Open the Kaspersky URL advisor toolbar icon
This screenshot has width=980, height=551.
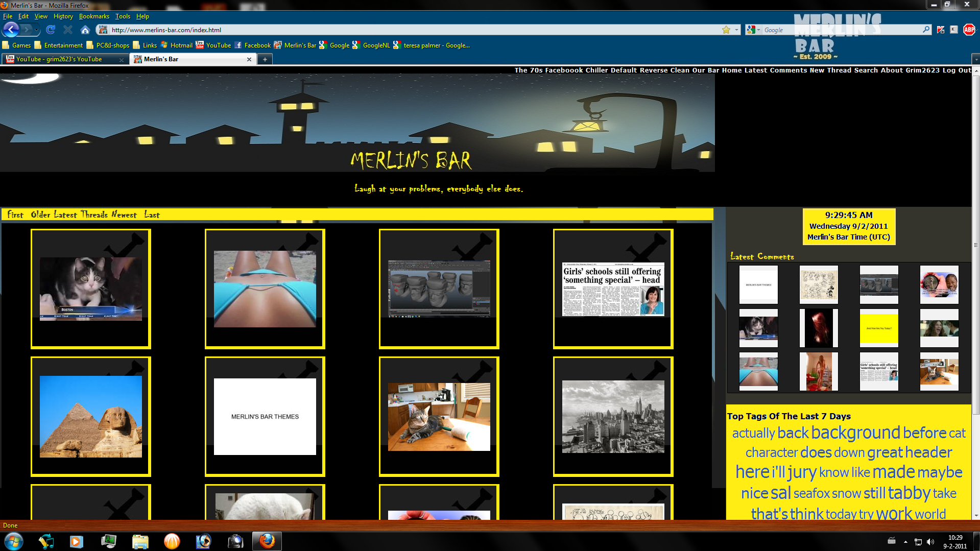coord(941,30)
